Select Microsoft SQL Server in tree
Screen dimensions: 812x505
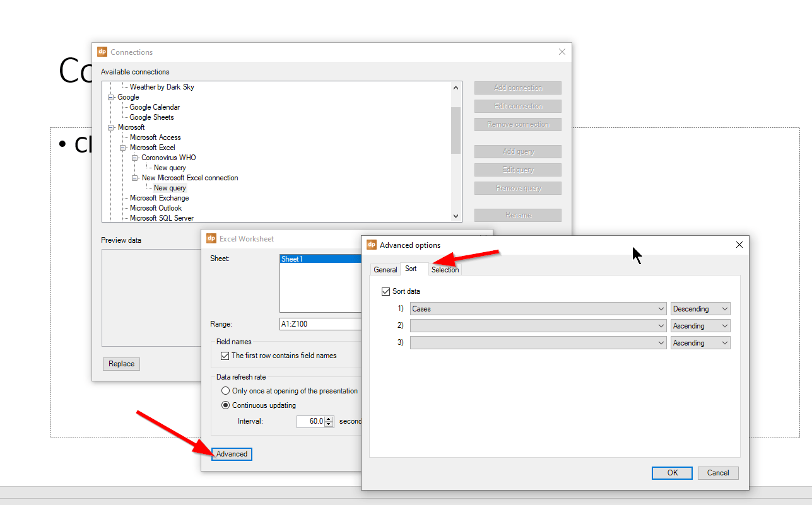click(x=162, y=218)
